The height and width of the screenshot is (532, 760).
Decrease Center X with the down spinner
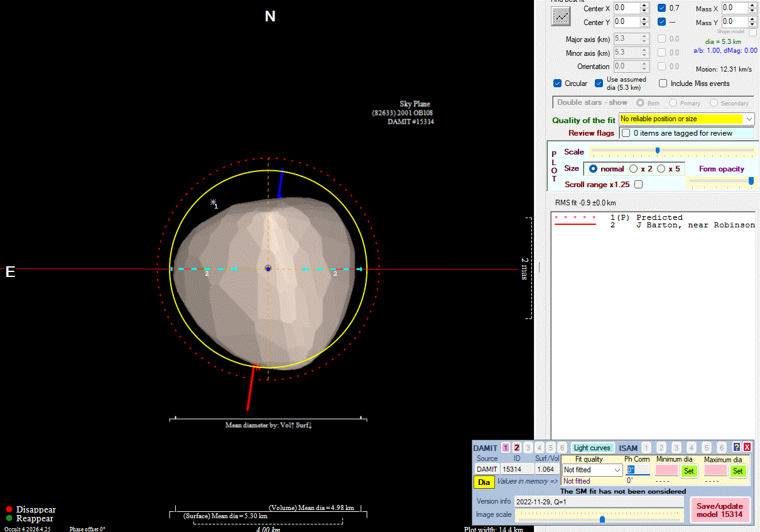(x=644, y=11)
